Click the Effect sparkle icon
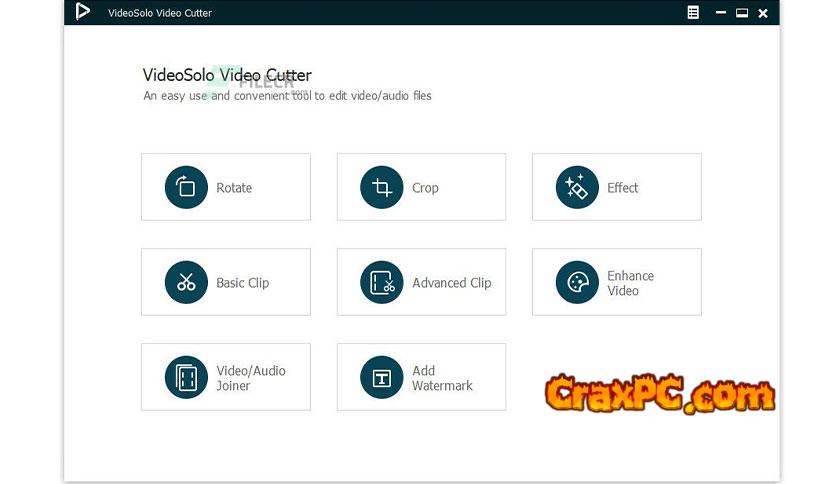The width and height of the screenshot is (836, 484). (577, 187)
